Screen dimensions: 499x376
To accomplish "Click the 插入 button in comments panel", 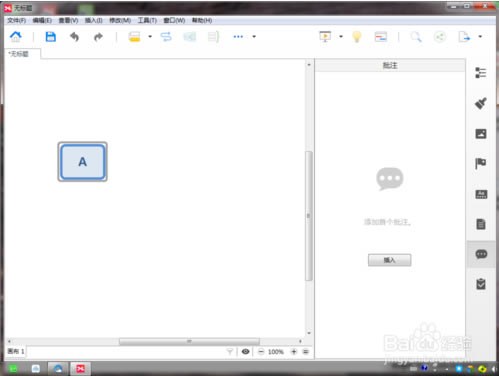I will click(x=389, y=260).
